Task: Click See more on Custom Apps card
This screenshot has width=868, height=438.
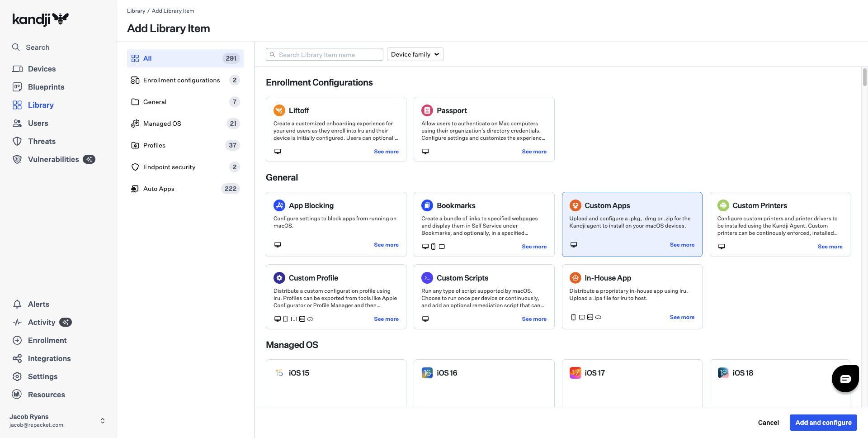Action: pyautogui.click(x=682, y=245)
